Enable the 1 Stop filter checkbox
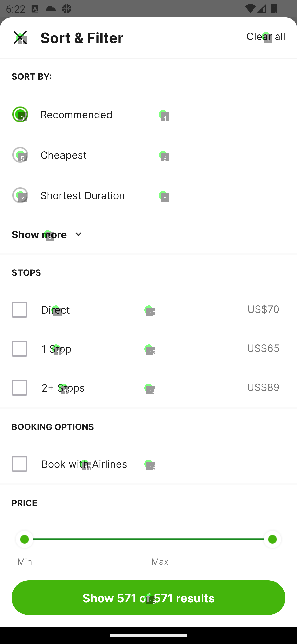Viewport: 297px width, 644px height. pos(19,349)
